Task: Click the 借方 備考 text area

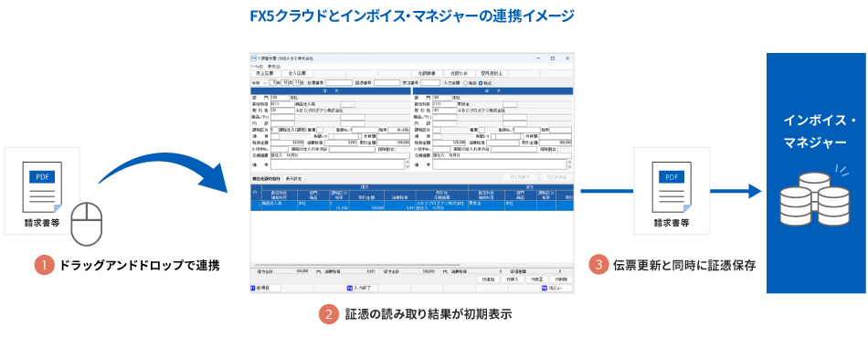Action: point(337,164)
